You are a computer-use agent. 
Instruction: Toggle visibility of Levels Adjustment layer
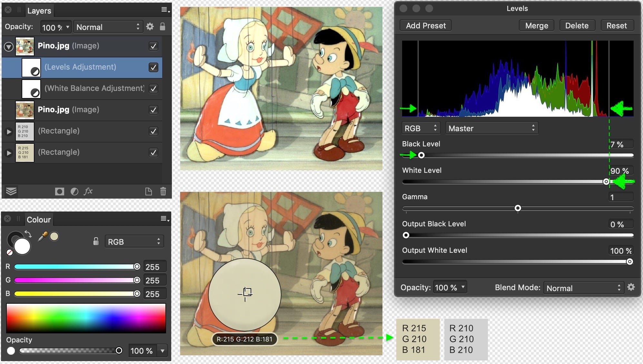click(x=154, y=67)
